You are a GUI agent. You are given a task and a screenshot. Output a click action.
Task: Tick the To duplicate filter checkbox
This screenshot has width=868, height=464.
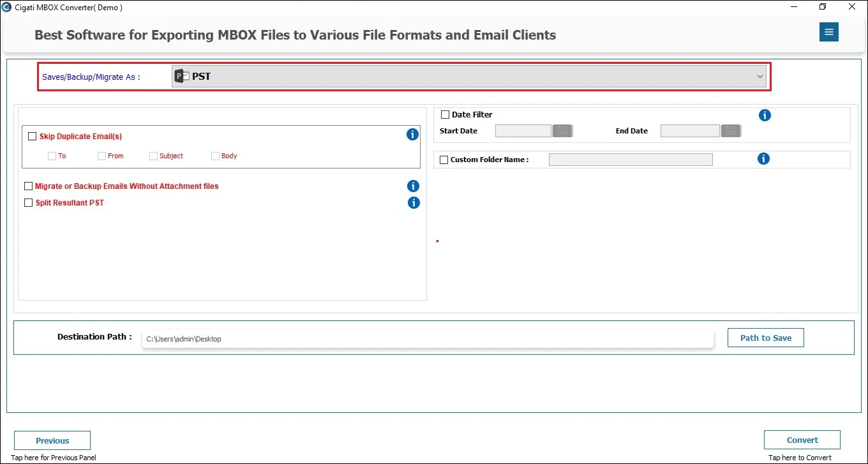coord(52,156)
